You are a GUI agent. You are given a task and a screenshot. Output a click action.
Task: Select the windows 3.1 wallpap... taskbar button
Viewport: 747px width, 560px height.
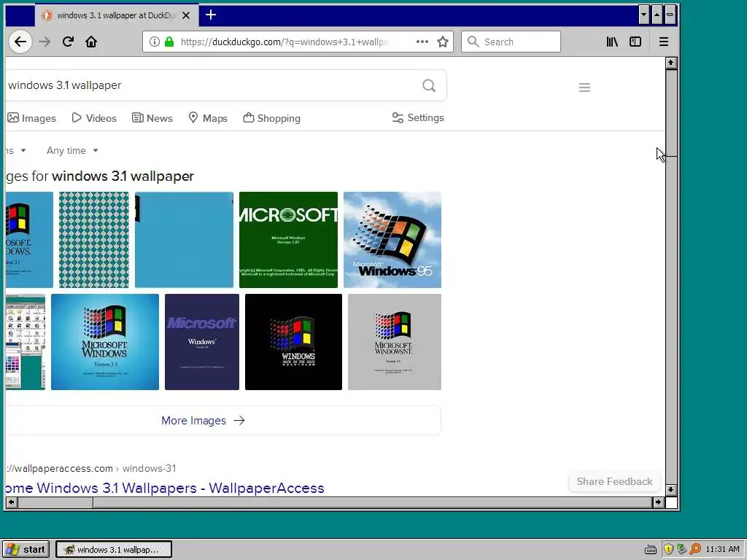[114, 550]
